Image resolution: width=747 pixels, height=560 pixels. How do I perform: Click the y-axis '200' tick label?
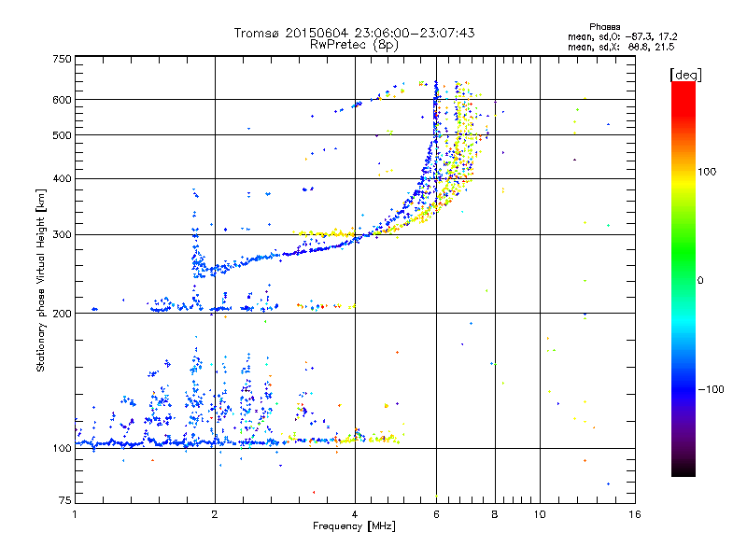[x=62, y=314]
